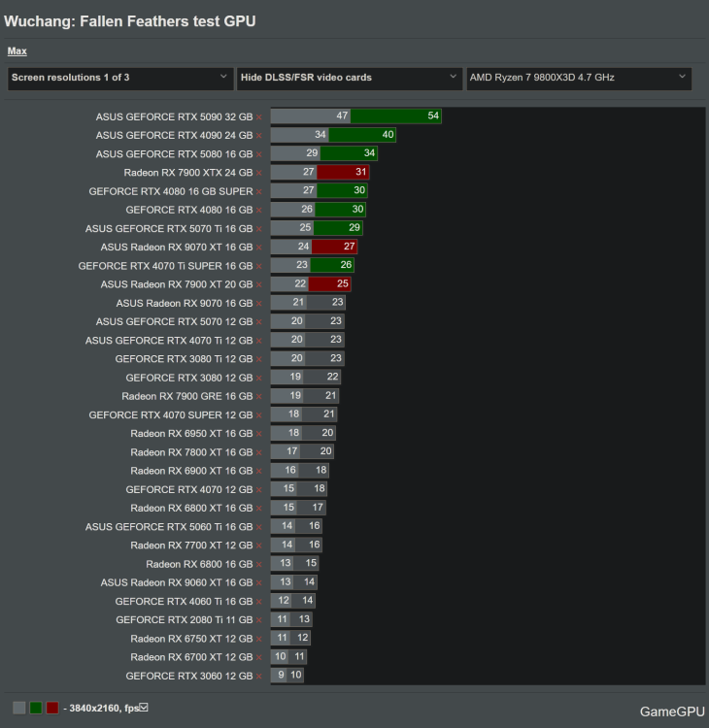709x728 pixels.
Task: Open the Screen resolutions dropdown
Action: [x=120, y=78]
